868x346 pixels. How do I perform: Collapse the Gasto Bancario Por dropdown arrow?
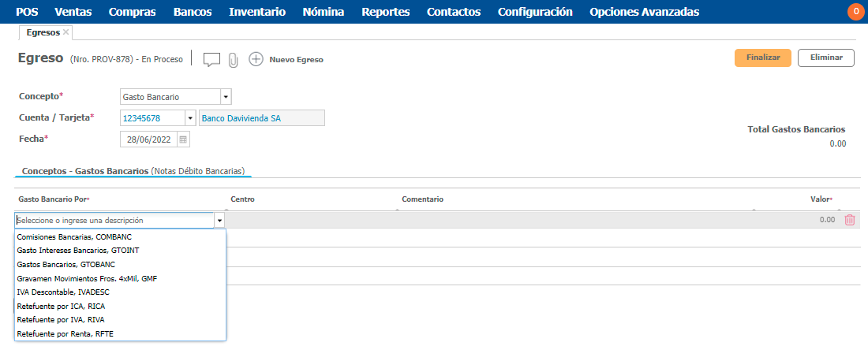[x=219, y=221]
